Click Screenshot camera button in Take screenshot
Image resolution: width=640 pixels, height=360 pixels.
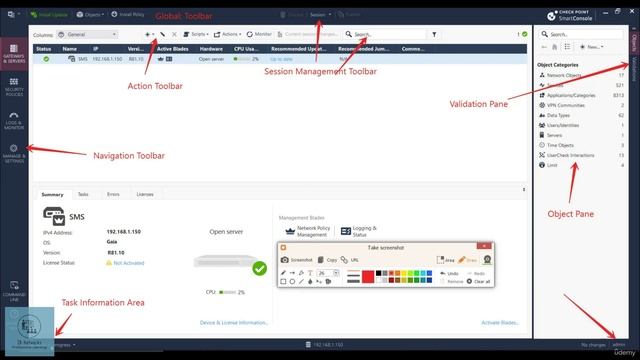pos(297,260)
